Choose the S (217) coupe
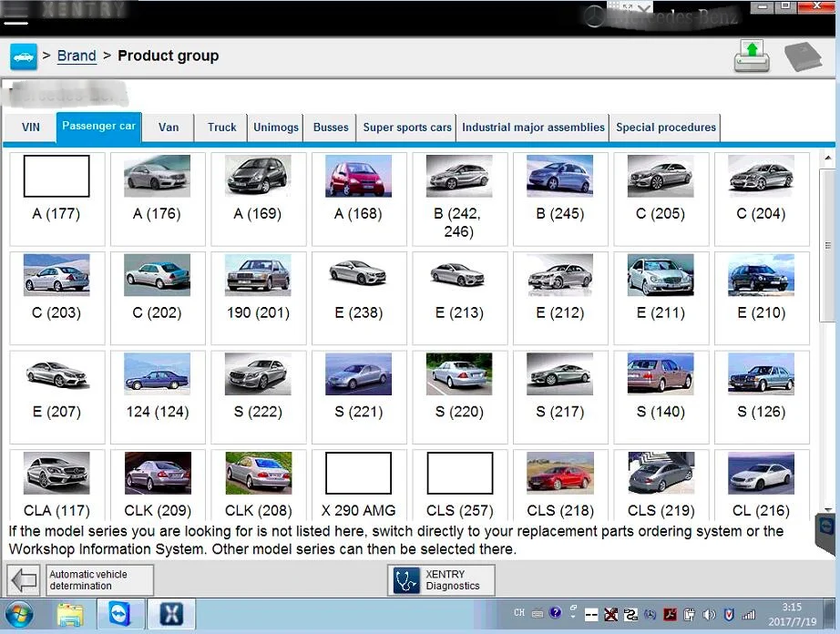Viewport: 840px width, 634px height. click(x=560, y=397)
